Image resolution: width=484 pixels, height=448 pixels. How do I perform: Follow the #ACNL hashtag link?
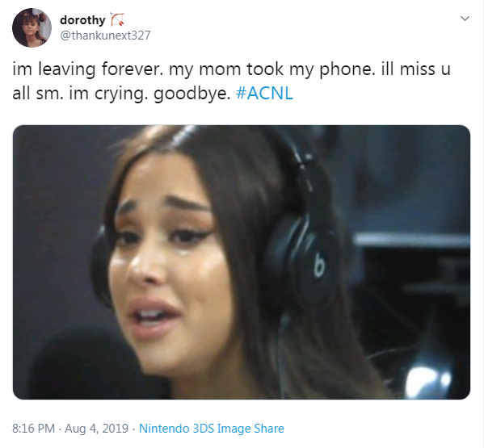point(264,93)
